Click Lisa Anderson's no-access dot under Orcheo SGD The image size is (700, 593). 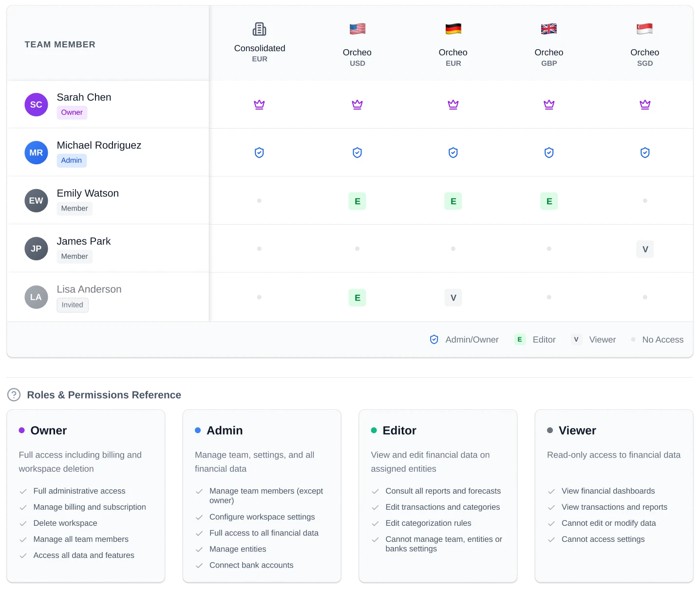(x=645, y=297)
